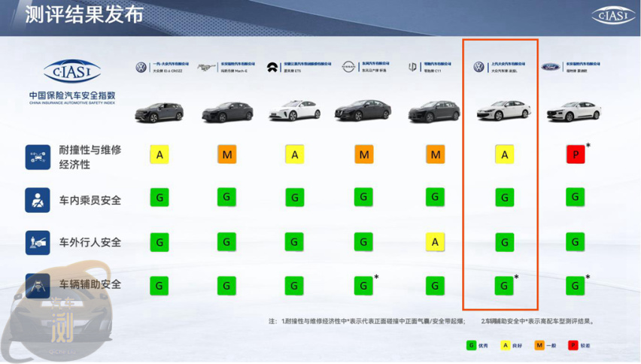Click the Volkswagen logo beside ID.6 CROZZ
Screen dimensions: 641x364
pos(141,68)
